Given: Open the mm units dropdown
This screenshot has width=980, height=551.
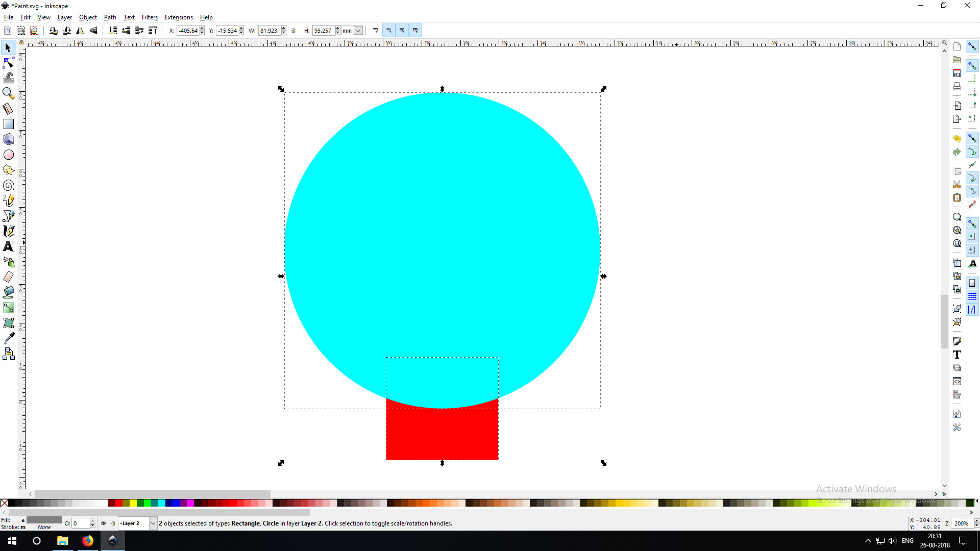Looking at the screenshot, I should (352, 31).
